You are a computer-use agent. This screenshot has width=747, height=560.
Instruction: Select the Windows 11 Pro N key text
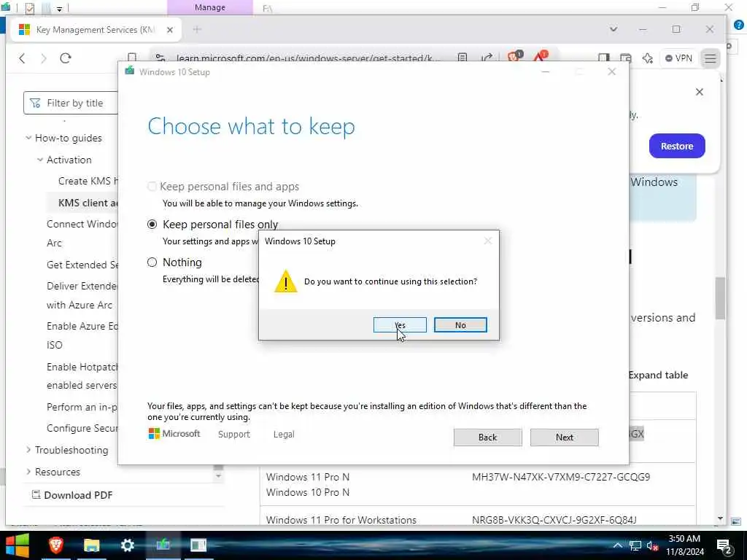pos(561,477)
